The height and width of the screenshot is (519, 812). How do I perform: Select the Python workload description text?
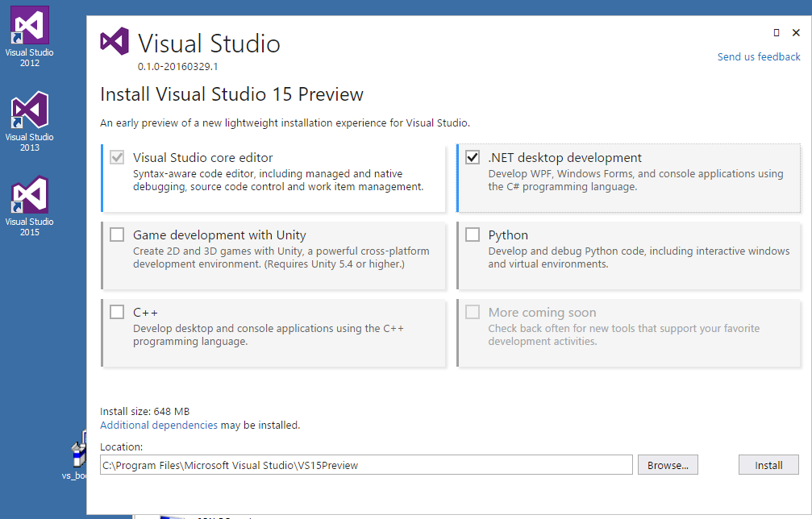point(639,258)
